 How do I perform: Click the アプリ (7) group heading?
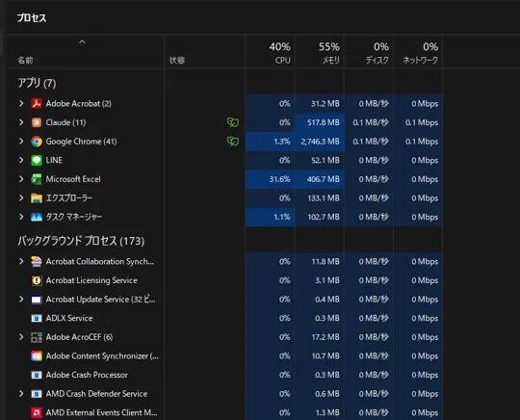[37, 83]
